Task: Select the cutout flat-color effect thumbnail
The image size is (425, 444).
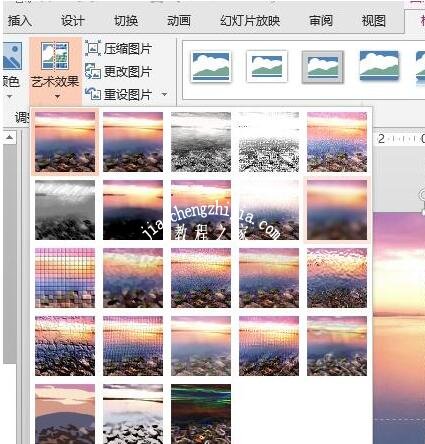Action: click(x=65, y=414)
